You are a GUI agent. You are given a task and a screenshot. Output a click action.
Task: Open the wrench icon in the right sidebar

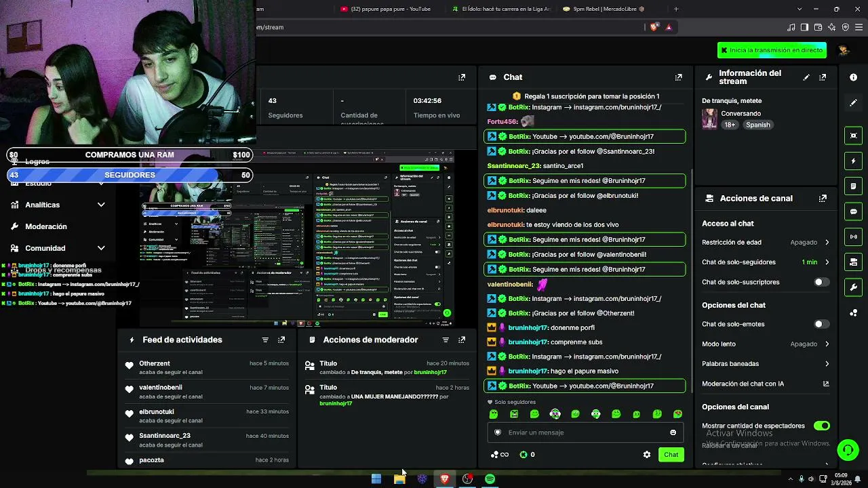pyautogui.click(x=853, y=287)
